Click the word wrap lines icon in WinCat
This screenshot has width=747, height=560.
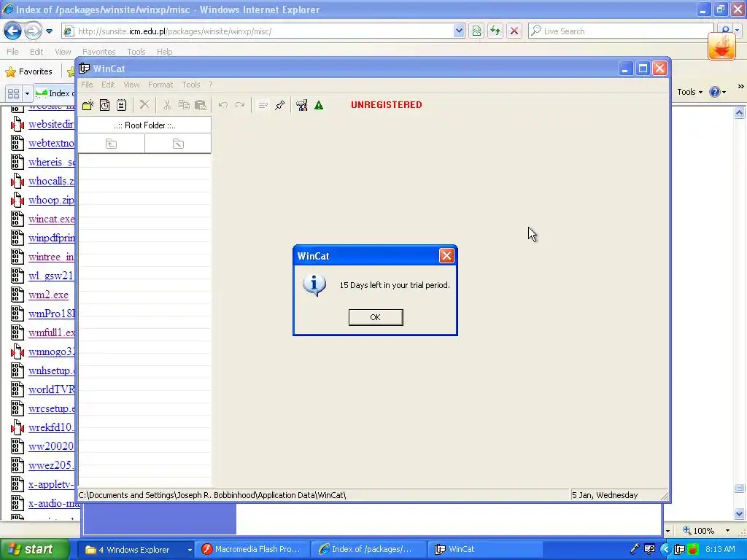(x=263, y=105)
